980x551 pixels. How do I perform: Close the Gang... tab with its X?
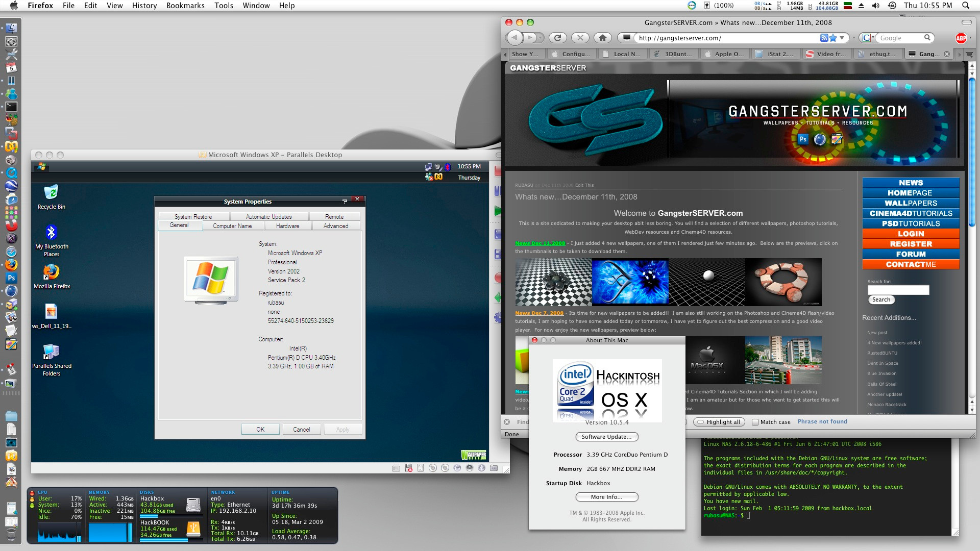tap(947, 54)
